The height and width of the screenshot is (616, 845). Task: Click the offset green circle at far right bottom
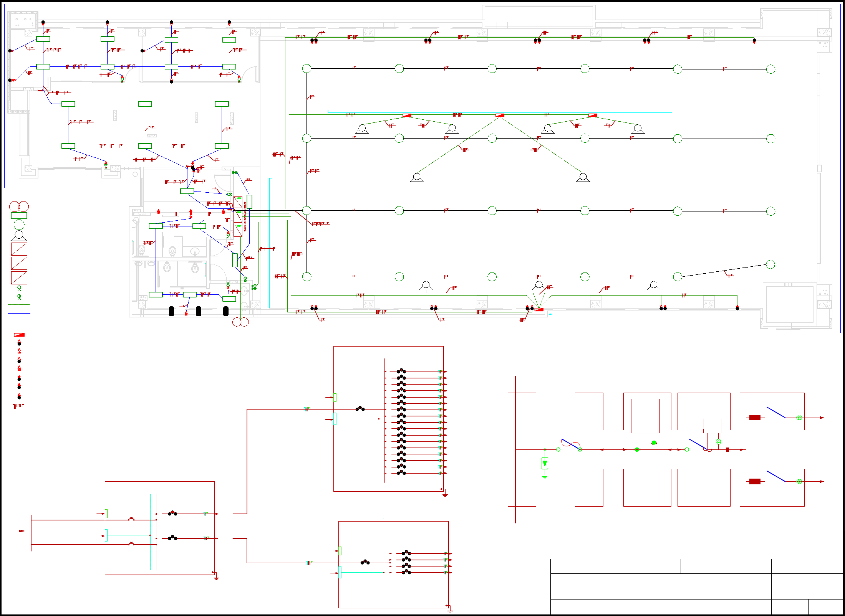tap(770, 264)
